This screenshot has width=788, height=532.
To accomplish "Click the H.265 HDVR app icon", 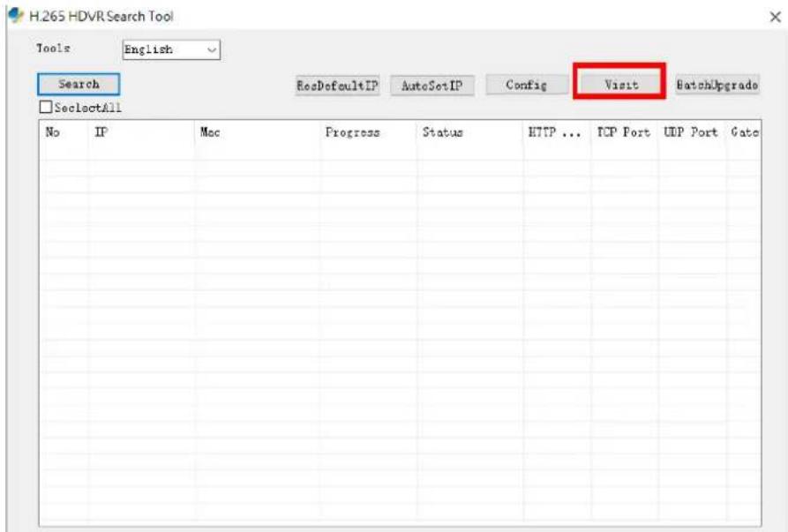I will (x=16, y=15).
